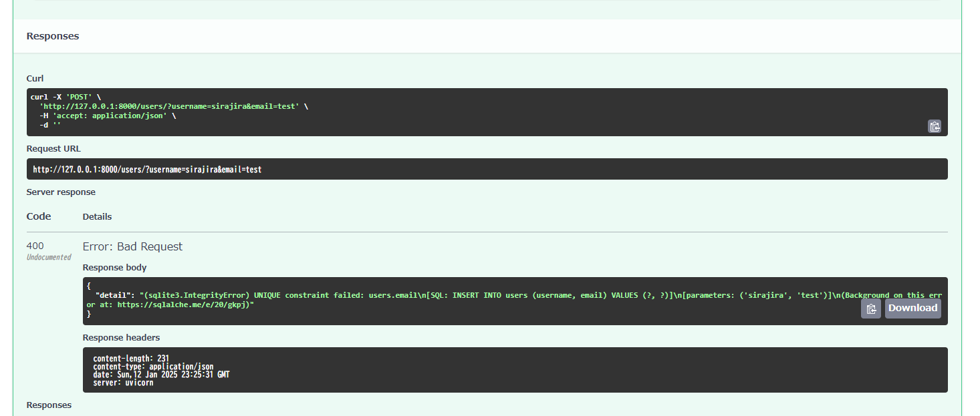
Task: Click the Response headers label
Action: point(121,337)
